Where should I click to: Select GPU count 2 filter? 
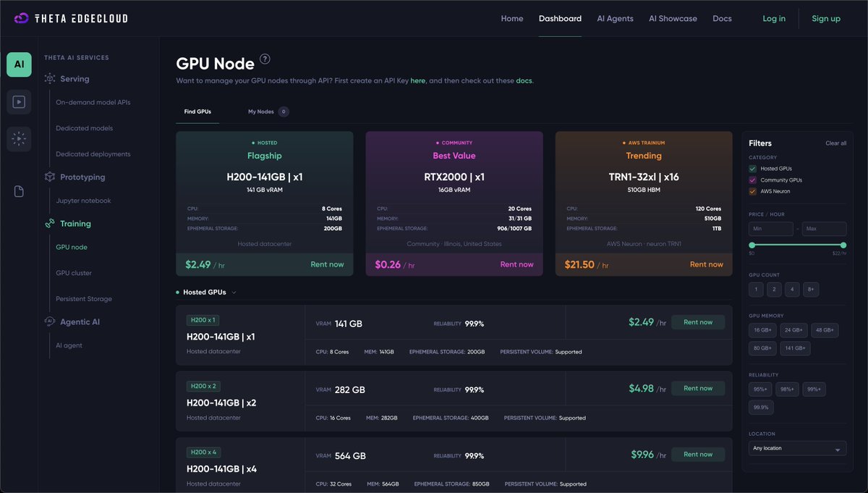[x=774, y=290]
